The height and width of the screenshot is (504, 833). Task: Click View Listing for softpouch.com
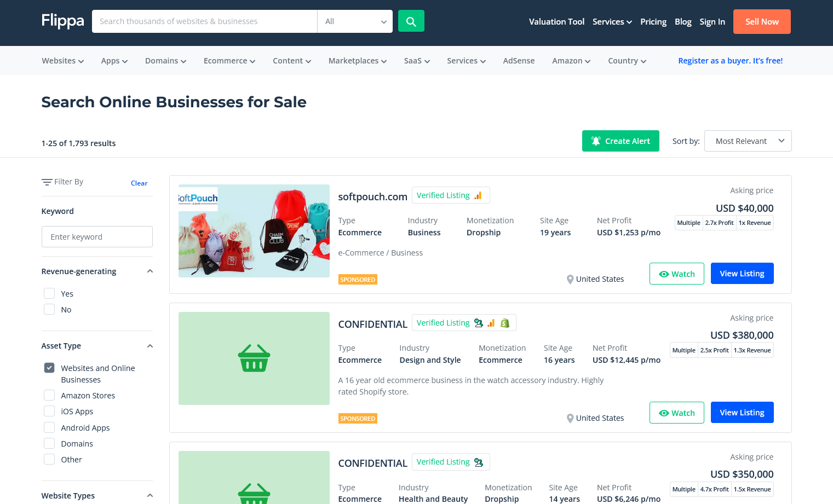click(742, 274)
